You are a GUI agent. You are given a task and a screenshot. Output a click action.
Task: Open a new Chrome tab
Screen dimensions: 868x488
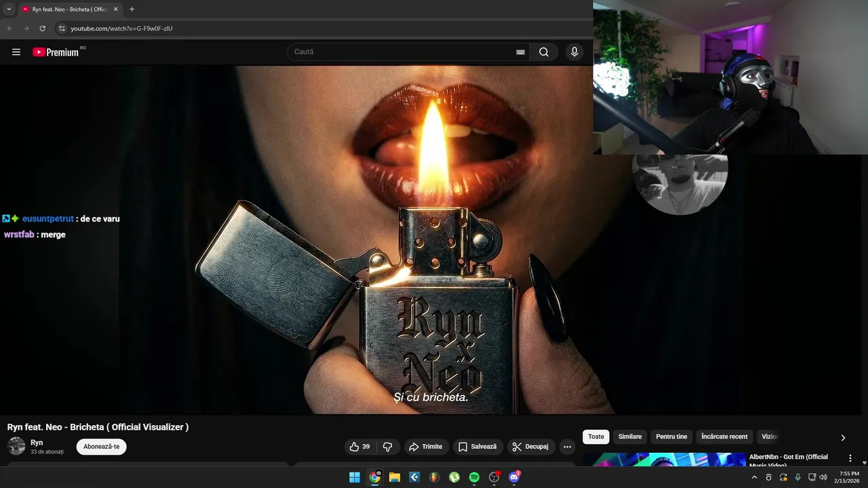tap(132, 9)
